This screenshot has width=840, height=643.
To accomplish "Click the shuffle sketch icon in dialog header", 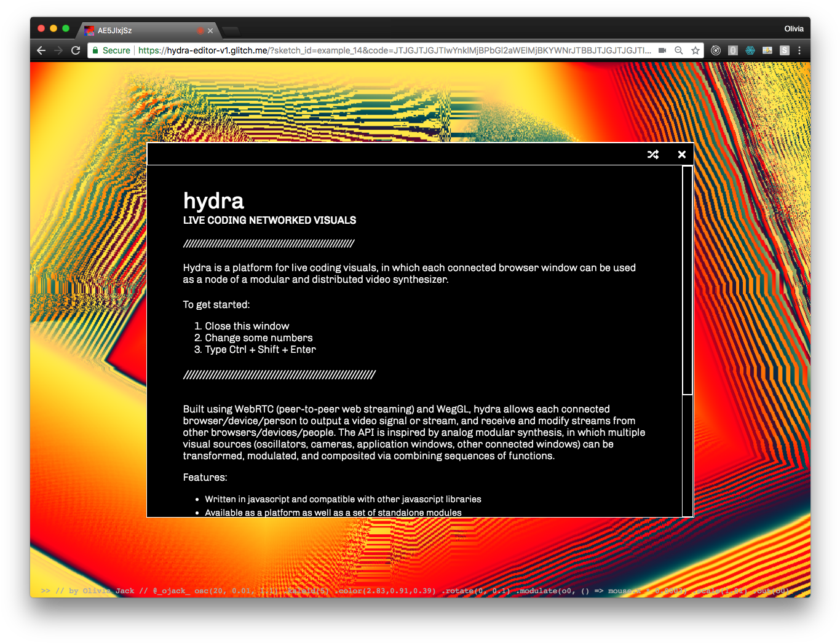I will tap(653, 154).
